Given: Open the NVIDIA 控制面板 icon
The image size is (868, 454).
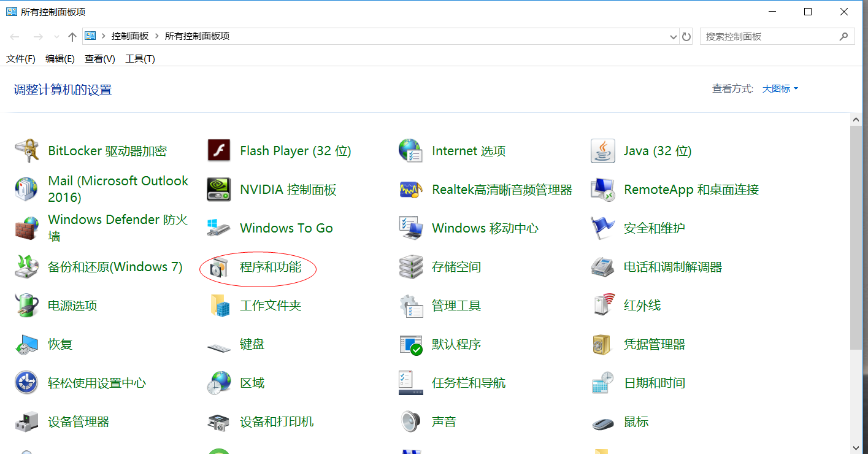Looking at the screenshot, I should [x=219, y=190].
